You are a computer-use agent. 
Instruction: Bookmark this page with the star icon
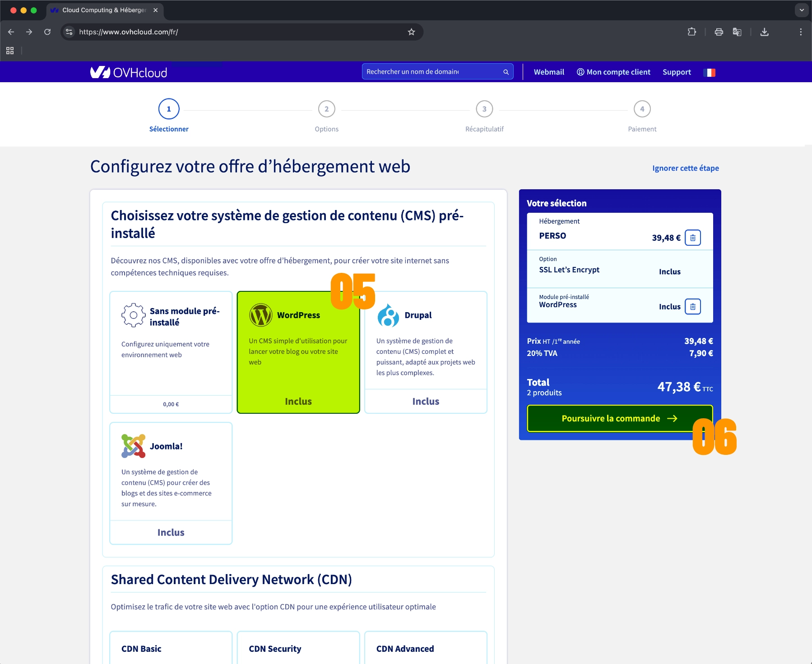tap(411, 32)
